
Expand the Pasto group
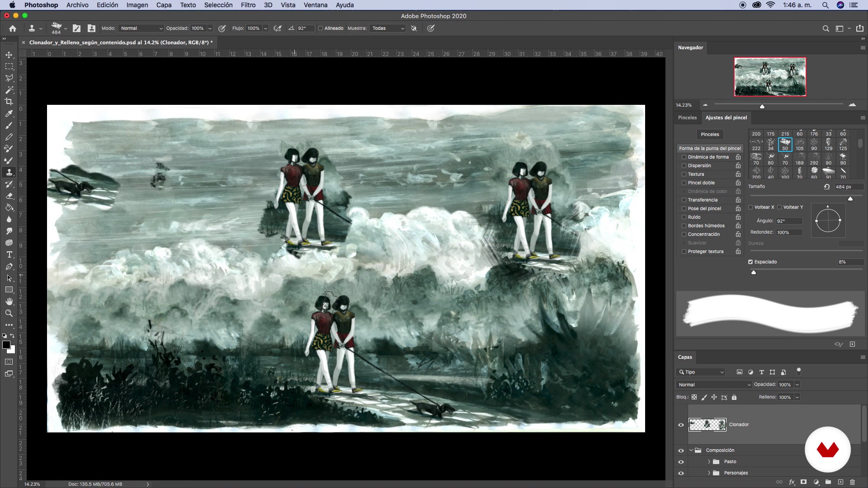[x=709, y=462]
